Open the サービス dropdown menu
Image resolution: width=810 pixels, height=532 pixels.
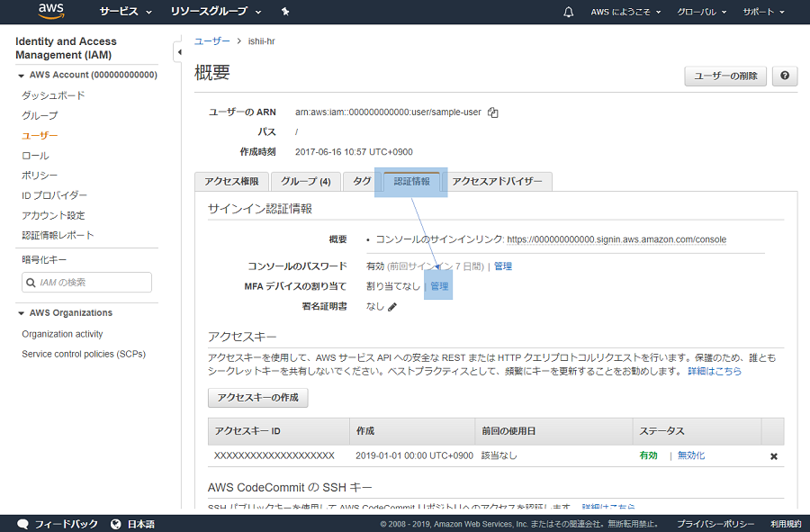click(x=125, y=12)
